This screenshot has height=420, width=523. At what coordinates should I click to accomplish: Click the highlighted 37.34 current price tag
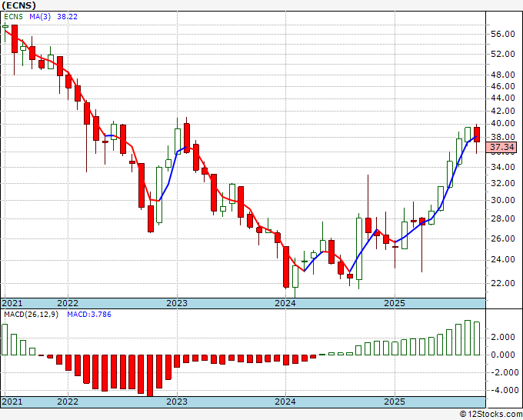point(501,147)
